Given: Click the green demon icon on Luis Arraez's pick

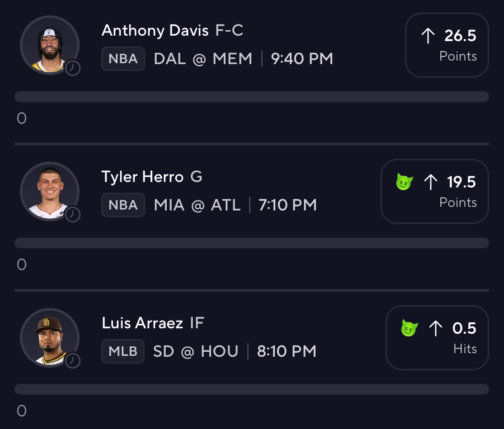Looking at the screenshot, I should [410, 328].
